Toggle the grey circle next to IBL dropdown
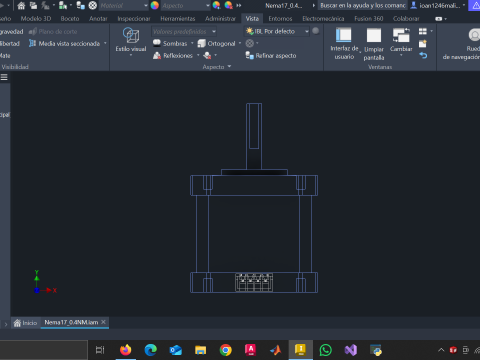Image resolution: width=480 pixels, height=360 pixels. point(316,31)
